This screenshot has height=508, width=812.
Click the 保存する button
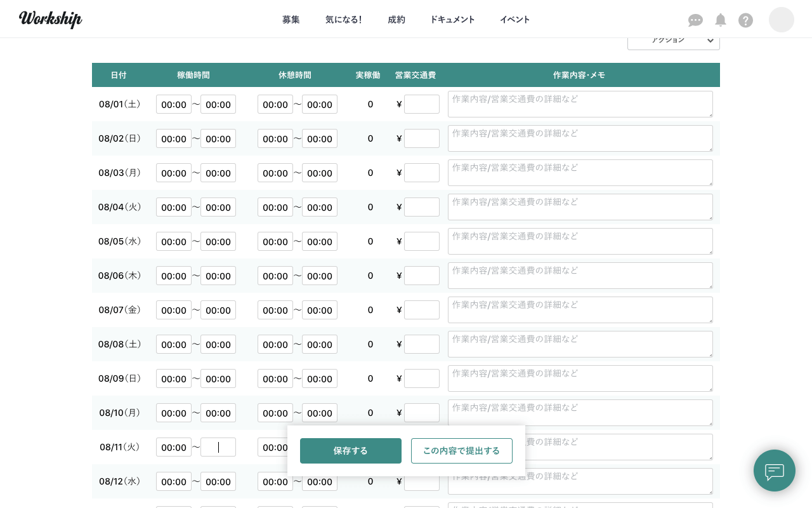(x=351, y=451)
